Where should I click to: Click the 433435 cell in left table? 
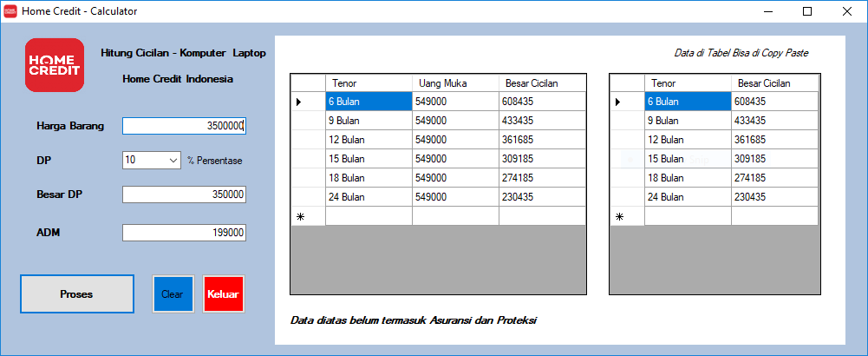tap(542, 121)
